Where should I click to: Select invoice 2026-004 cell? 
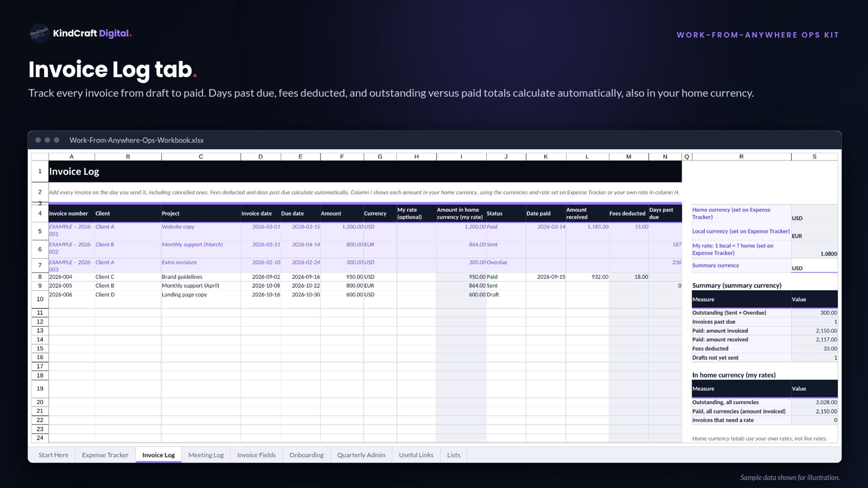(x=72, y=277)
